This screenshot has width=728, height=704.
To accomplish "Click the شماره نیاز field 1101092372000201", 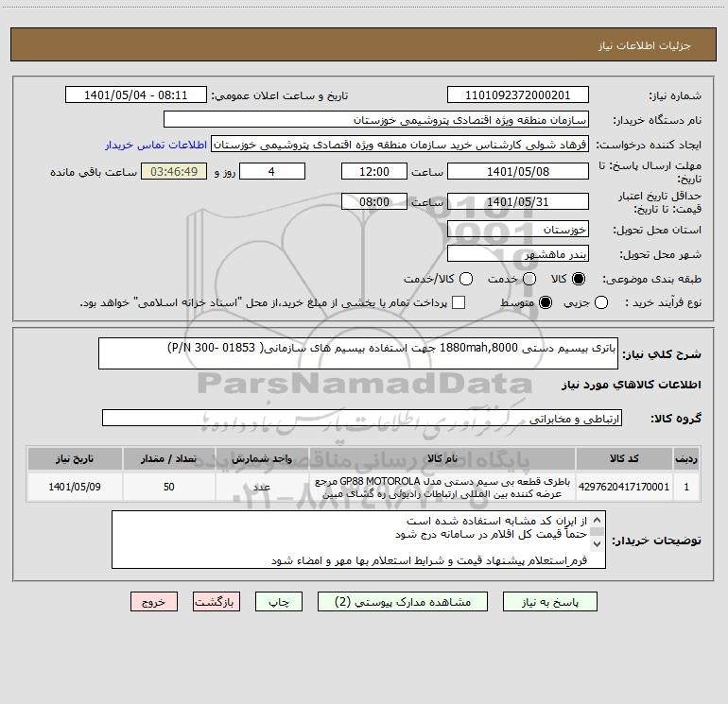I will (518, 95).
